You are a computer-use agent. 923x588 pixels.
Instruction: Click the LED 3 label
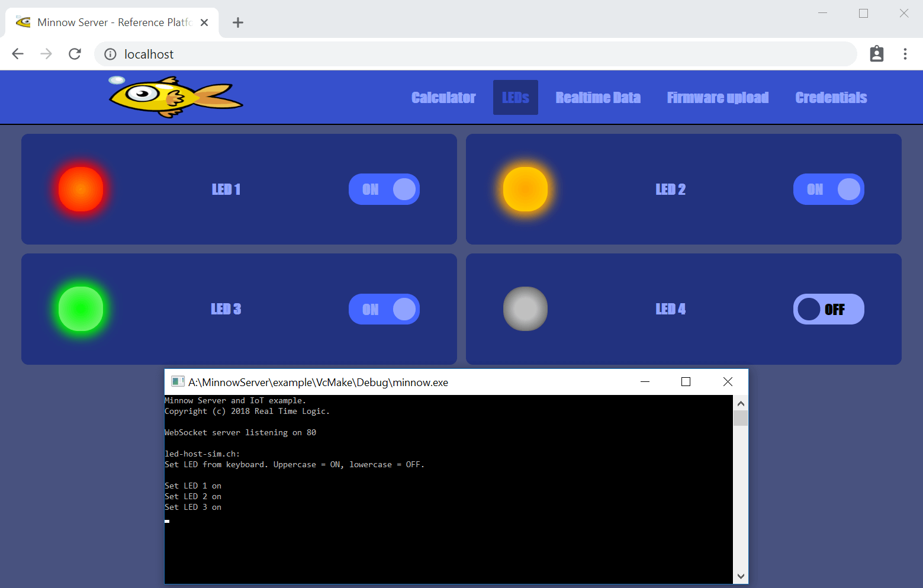(226, 309)
